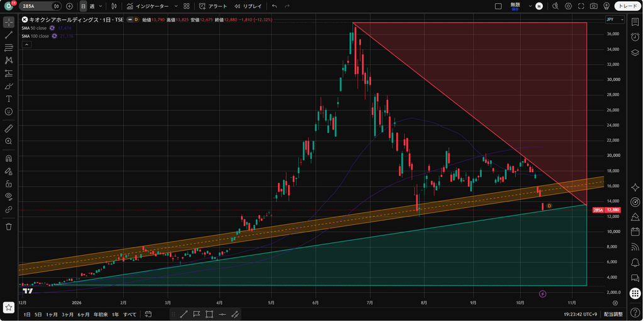Open the layout setup square icon

tap(498, 6)
